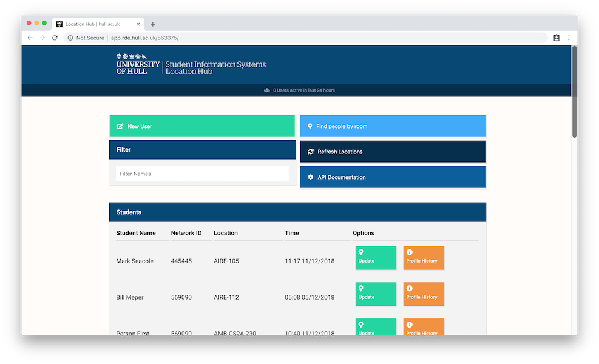Image resolution: width=599 pixels, height=364 pixels.
Task: Click the map pin icon on Find people by room
Action: pyautogui.click(x=310, y=126)
